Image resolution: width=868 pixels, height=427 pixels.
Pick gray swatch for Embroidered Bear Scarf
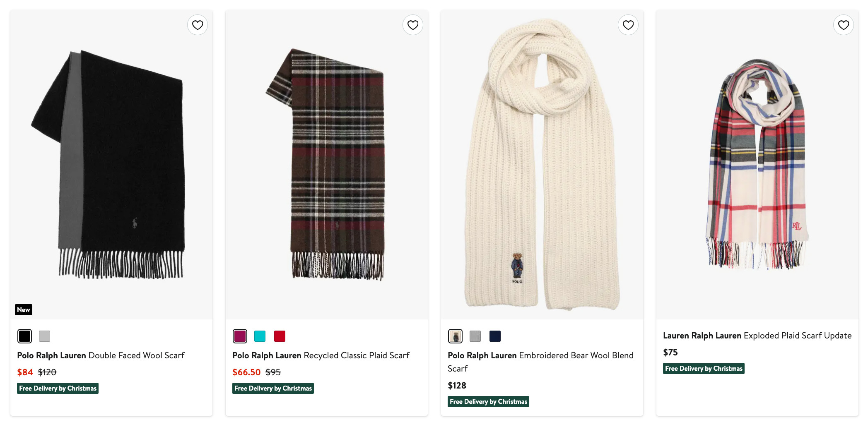(475, 336)
